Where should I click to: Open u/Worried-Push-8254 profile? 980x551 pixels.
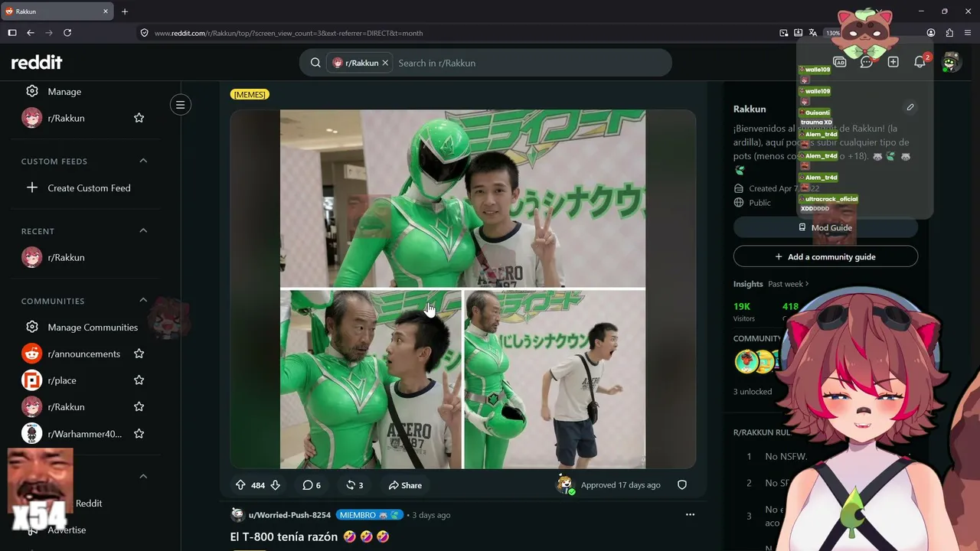(289, 515)
